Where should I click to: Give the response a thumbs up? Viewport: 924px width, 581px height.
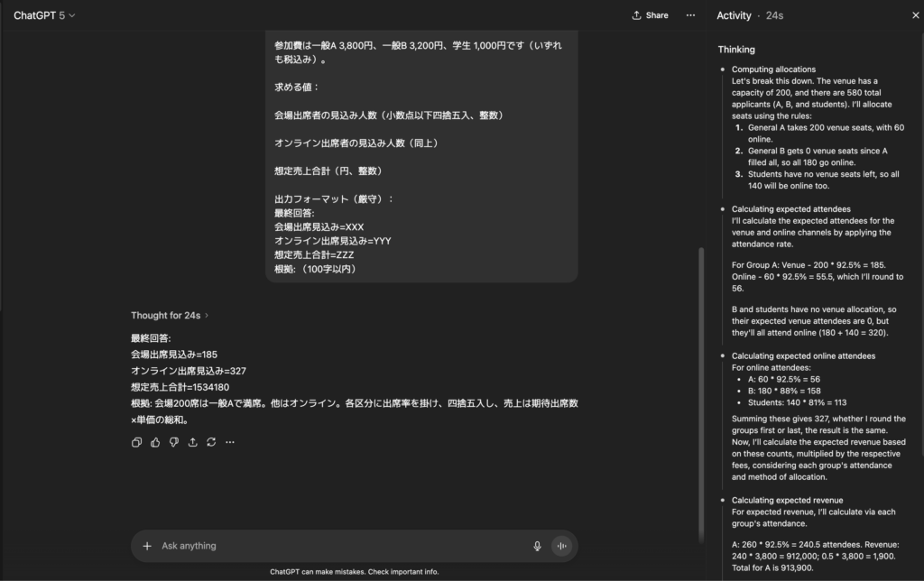155,442
